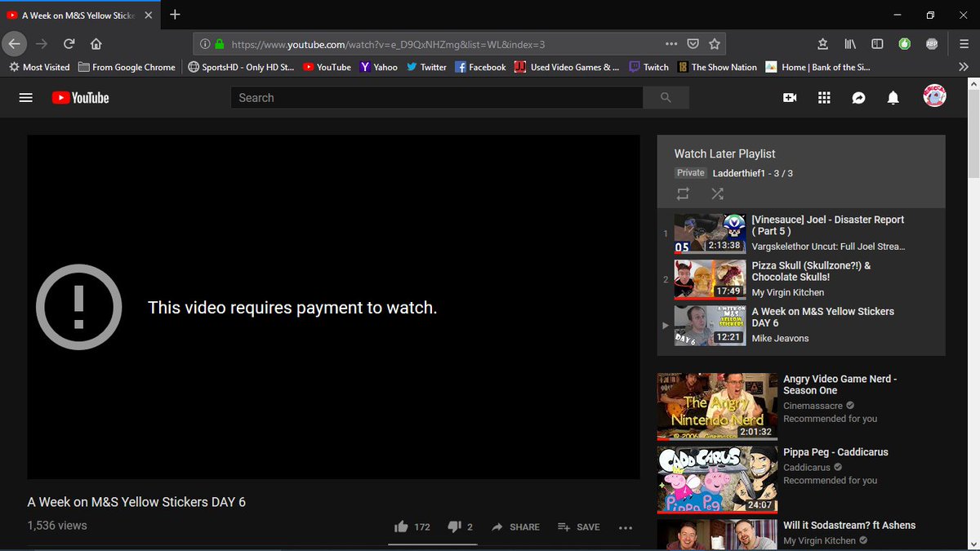Play Pippa Peg - Caddicarus video

(x=835, y=452)
